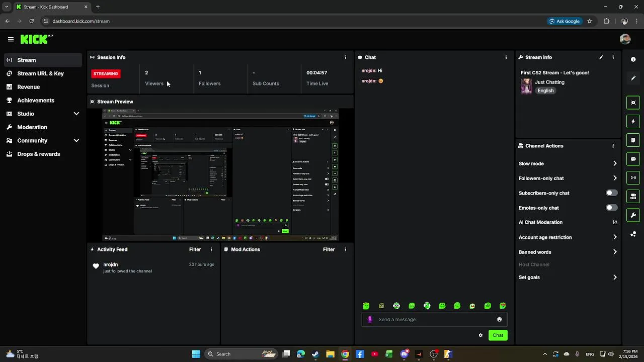Screen dimensions: 644x362
Task: Open Session Info three-dot menu
Action: tap(345, 57)
